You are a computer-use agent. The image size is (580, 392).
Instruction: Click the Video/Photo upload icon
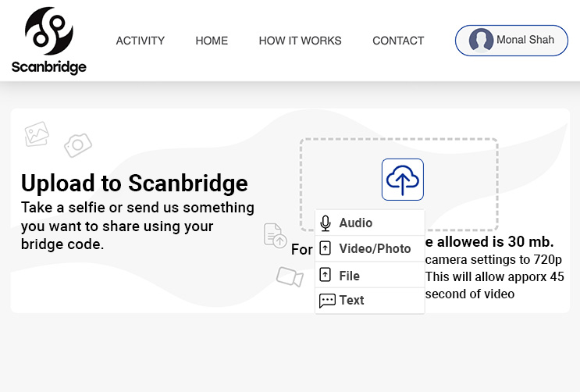pos(326,248)
